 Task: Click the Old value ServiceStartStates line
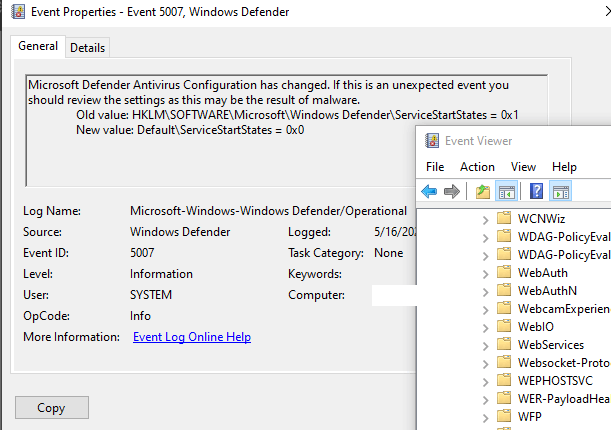coord(297,115)
